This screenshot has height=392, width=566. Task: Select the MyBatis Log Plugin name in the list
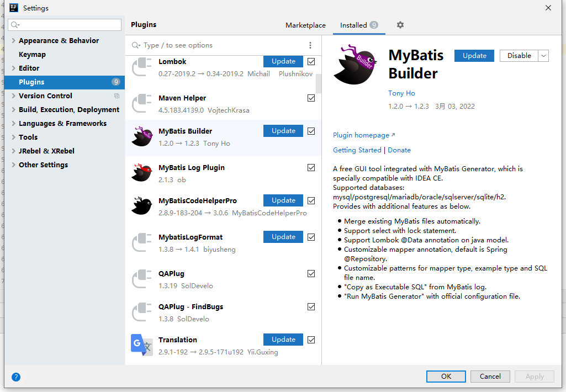pos(191,167)
